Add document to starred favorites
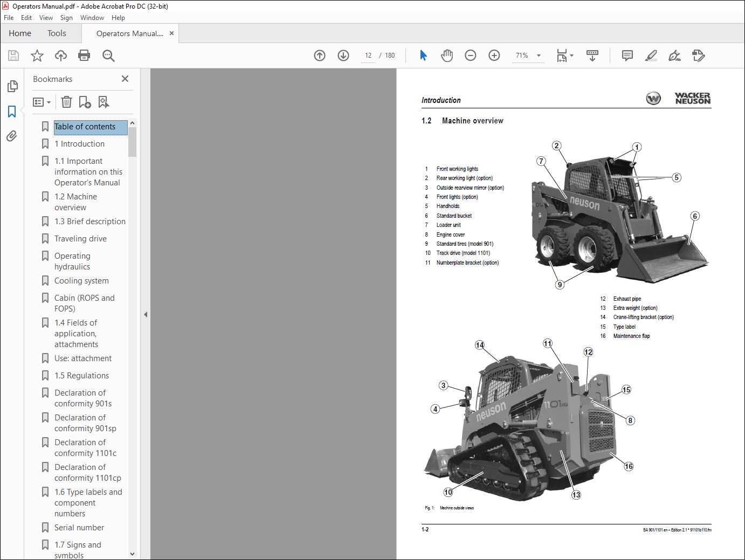Screen dimensions: 745x560 click(x=37, y=56)
